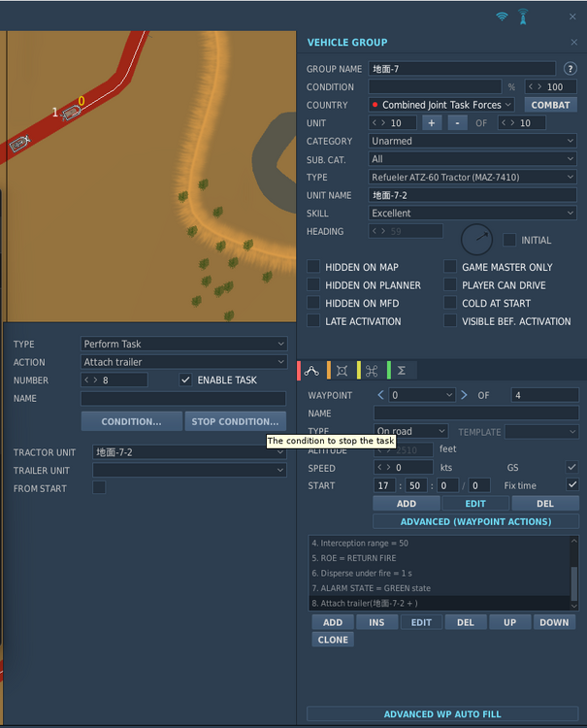Open Skill dropdown showing Excellent

pyautogui.click(x=473, y=214)
